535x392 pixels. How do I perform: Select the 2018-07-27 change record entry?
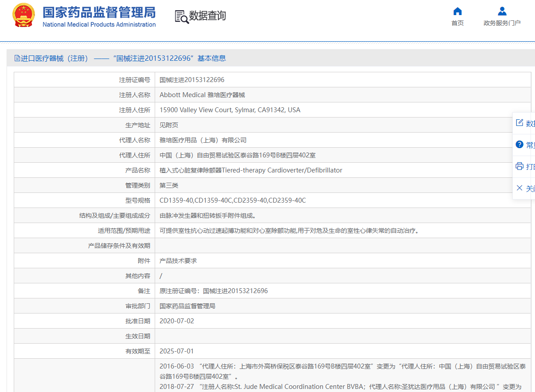(340, 387)
